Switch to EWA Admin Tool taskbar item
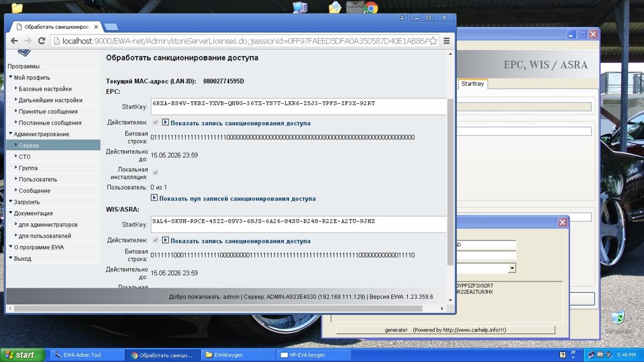Image resolution: width=644 pixels, height=362 pixels. click(x=87, y=355)
